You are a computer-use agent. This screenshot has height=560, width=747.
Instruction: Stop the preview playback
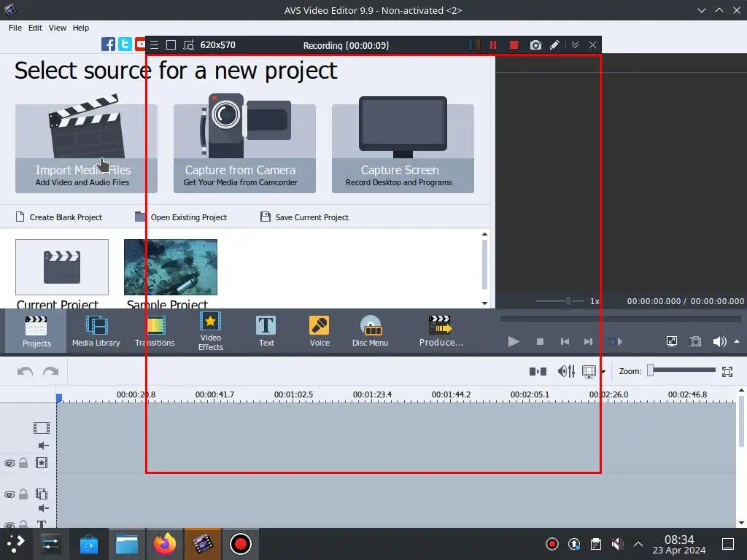pyautogui.click(x=540, y=341)
